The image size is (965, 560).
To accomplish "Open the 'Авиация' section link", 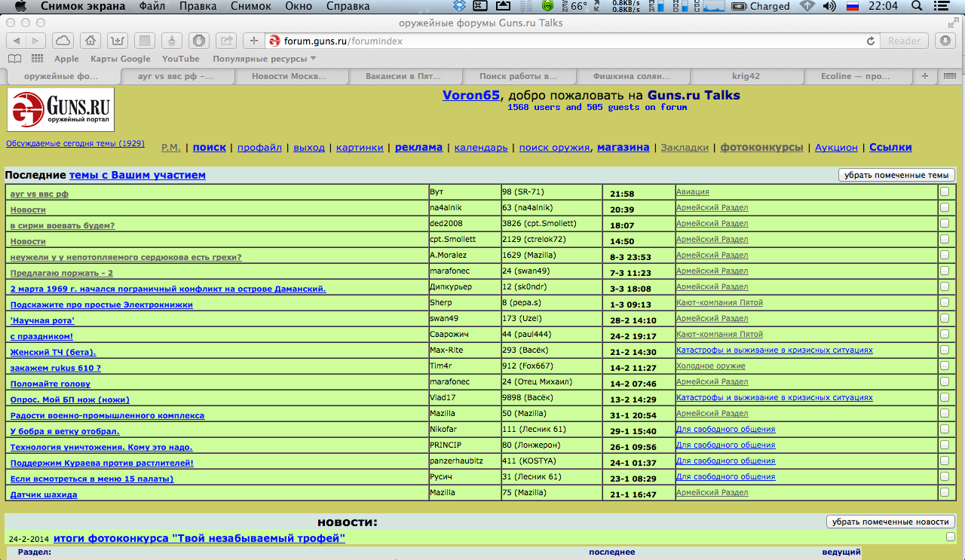I will [x=692, y=192].
